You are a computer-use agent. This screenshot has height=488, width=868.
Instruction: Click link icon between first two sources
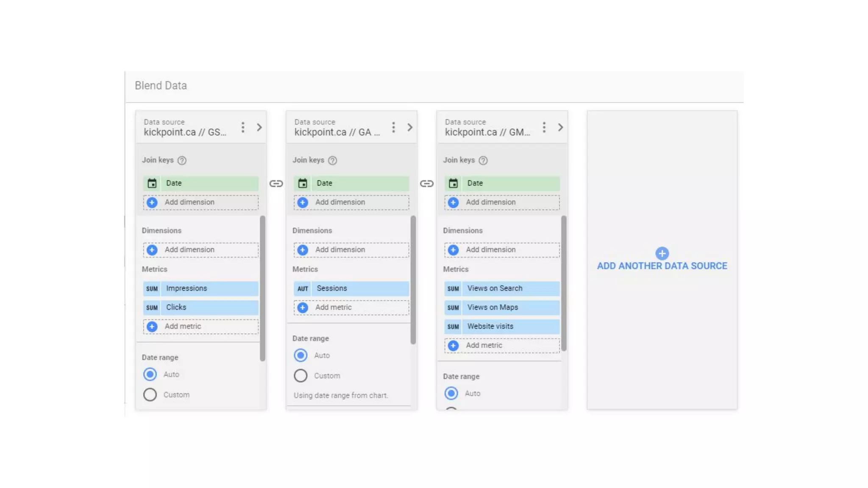(276, 183)
